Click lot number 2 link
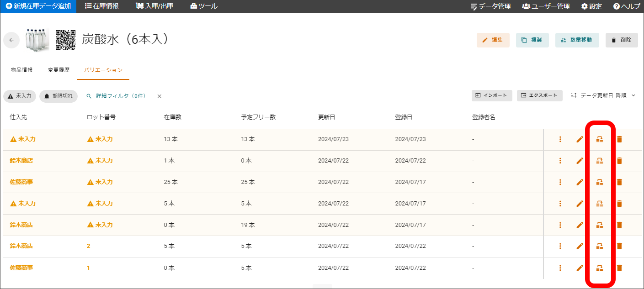This screenshot has width=644, height=289. (89, 246)
